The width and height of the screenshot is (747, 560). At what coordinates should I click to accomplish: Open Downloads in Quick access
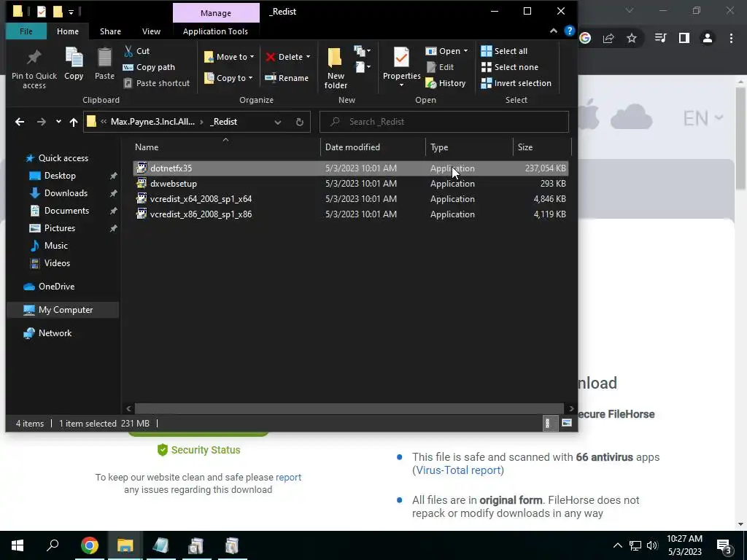coord(66,192)
